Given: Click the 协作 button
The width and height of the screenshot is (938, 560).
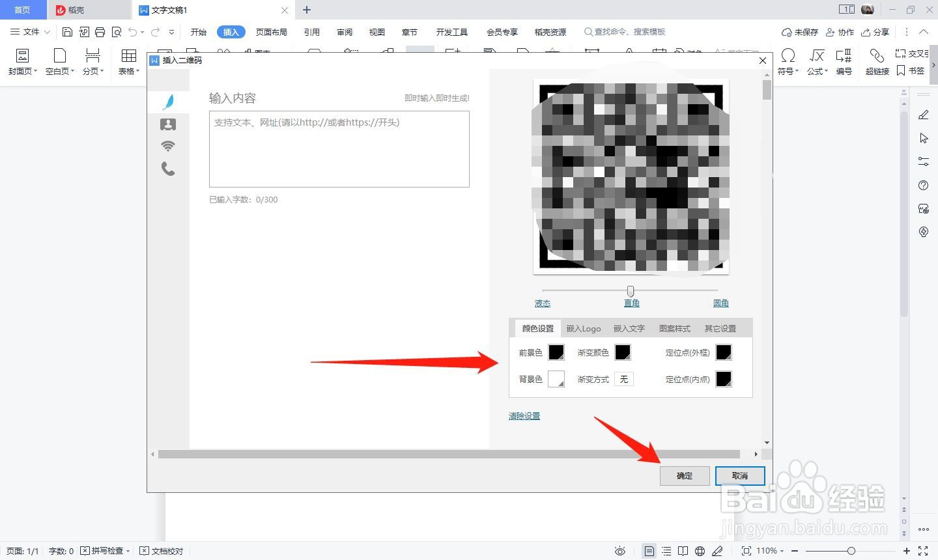Looking at the screenshot, I should click(x=840, y=32).
